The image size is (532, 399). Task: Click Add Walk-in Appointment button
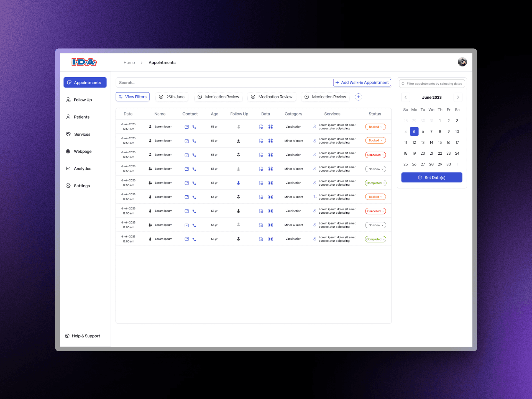click(362, 83)
